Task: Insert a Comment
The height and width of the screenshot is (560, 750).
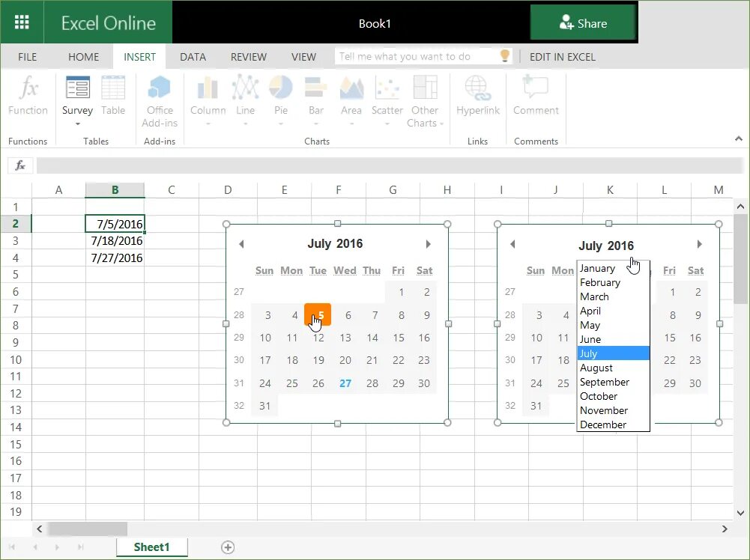Action: 536,96
